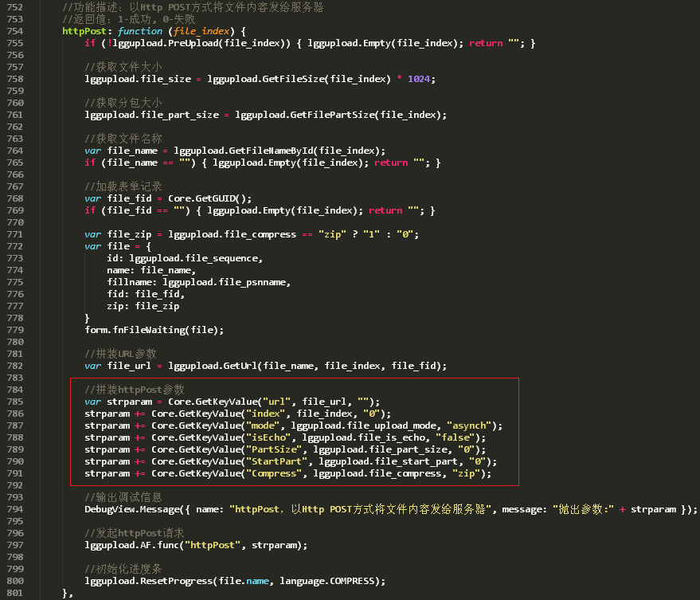Viewport: 700px width, 600px height.
Task: Click the return keyword on line 765
Action: click(x=391, y=163)
